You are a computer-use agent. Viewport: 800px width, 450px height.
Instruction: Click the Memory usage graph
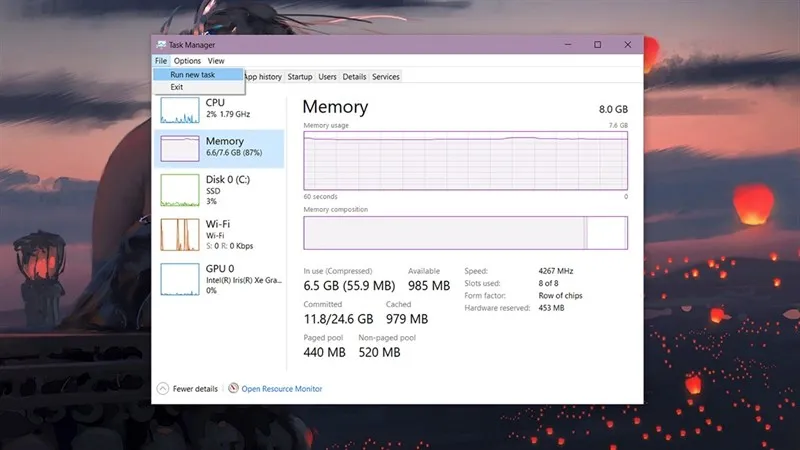point(465,161)
